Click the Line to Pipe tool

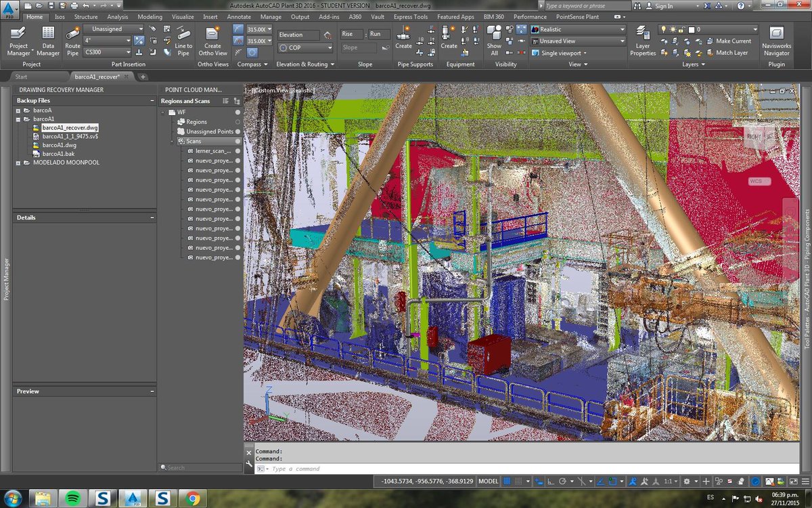pos(183,41)
